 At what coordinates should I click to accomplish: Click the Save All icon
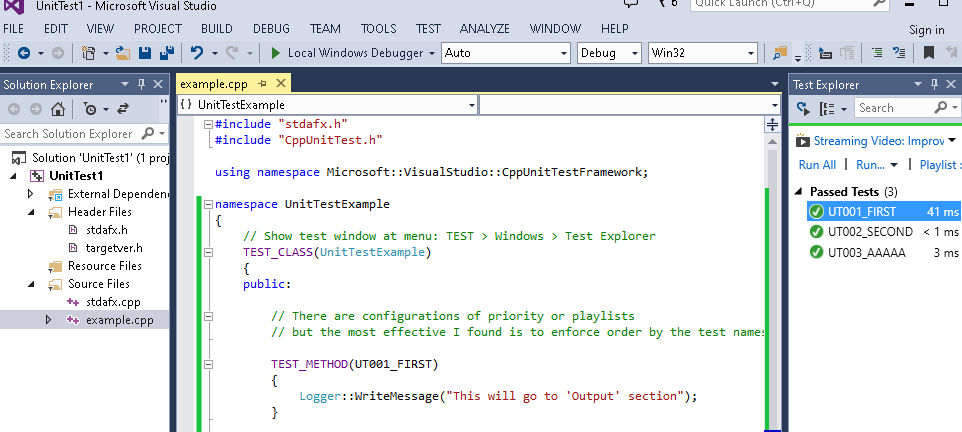(x=166, y=53)
